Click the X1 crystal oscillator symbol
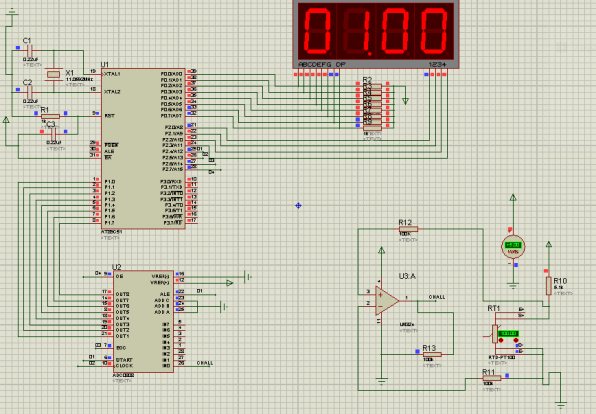The height and width of the screenshot is (414, 596). pyautogui.click(x=53, y=74)
